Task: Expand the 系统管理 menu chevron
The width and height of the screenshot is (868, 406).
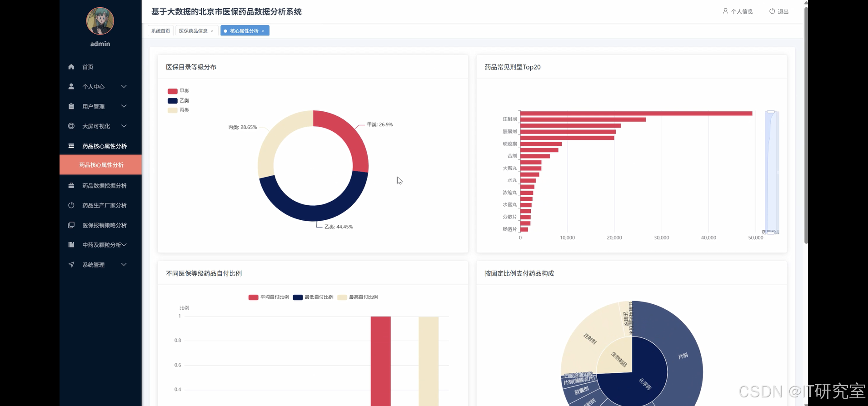Action: [124, 264]
